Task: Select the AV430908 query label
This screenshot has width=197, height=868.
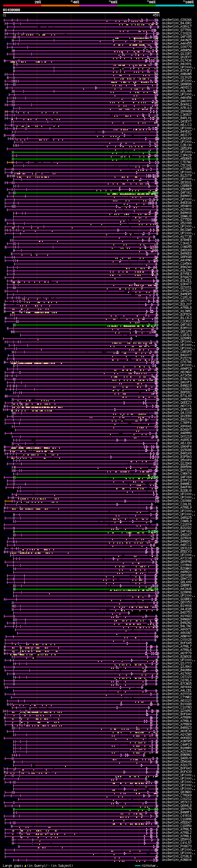Action: (x=11, y=10)
